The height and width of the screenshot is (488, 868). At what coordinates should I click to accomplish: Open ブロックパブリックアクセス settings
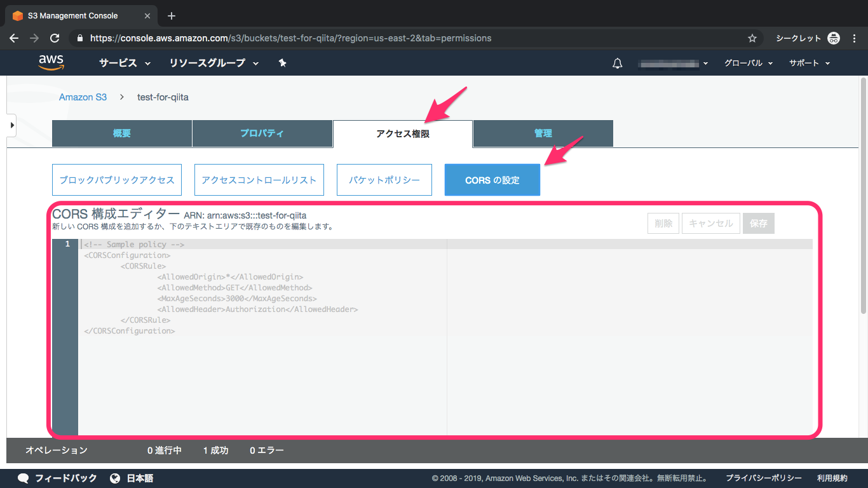pyautogui.click(x=117, y=180)
